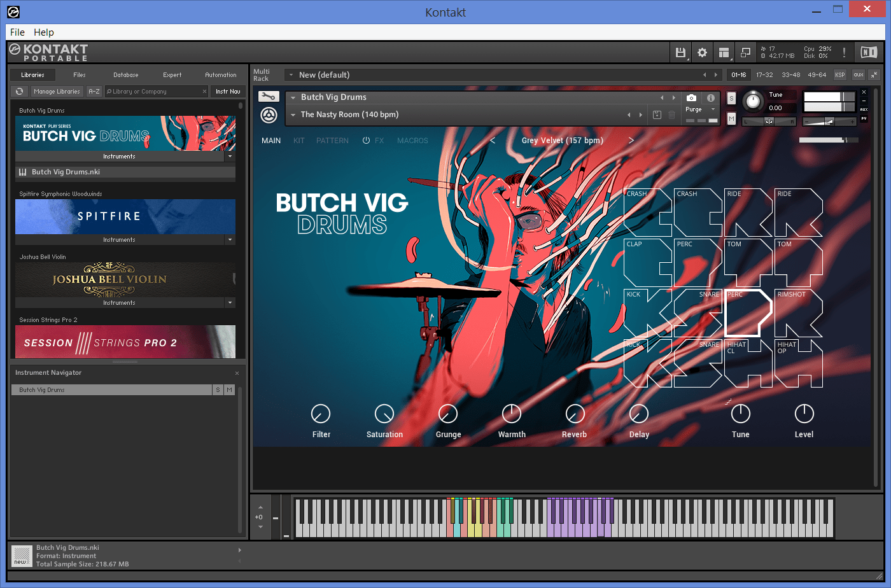Trigger the HIHAT CL pad
This screenshot has width=891, height=588.
748,363
